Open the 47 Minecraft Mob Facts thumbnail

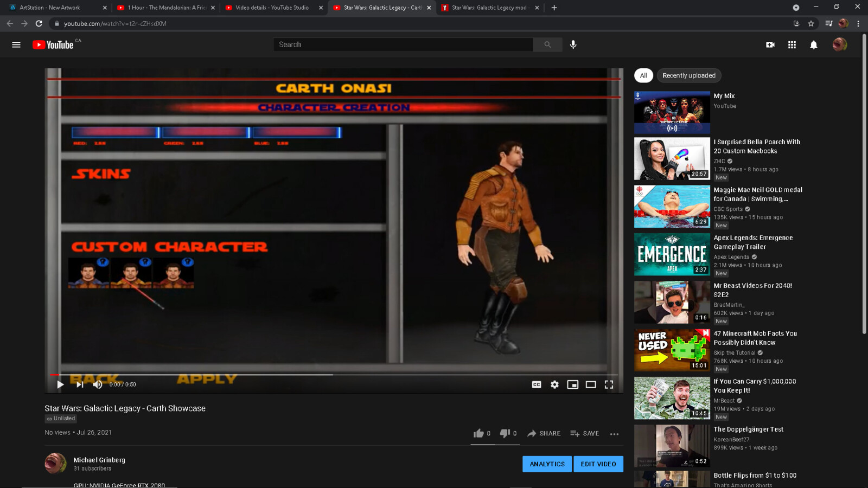coord(672,350)
